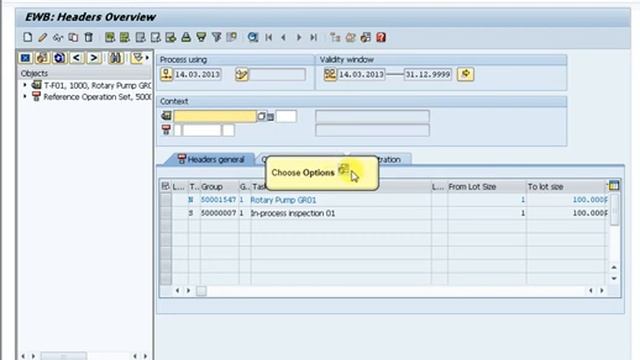Click the blue circular refresh toolbar icon
Screen dimensions: 640x360
(253, 38)
